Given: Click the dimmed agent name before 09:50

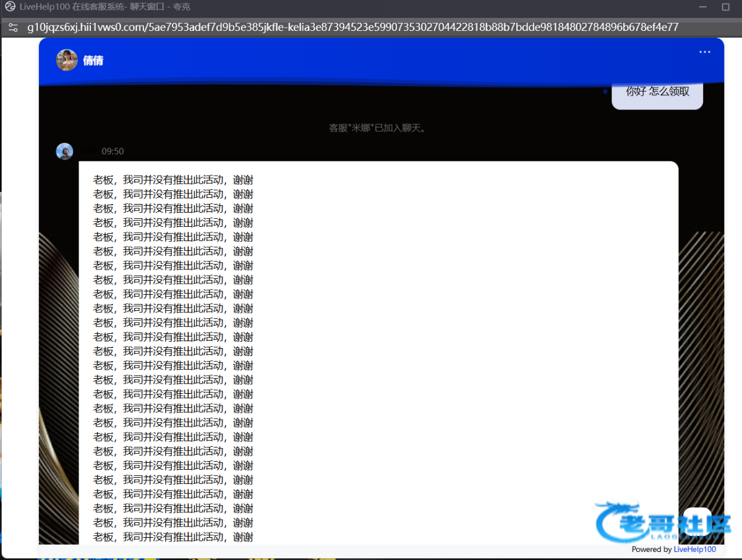Looking at the screenshot, I should 87,151.
